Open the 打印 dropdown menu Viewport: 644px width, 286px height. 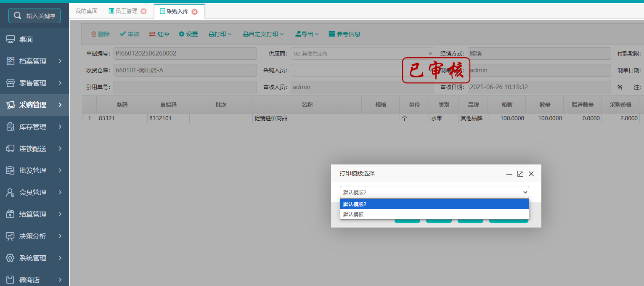pos(220,34)
